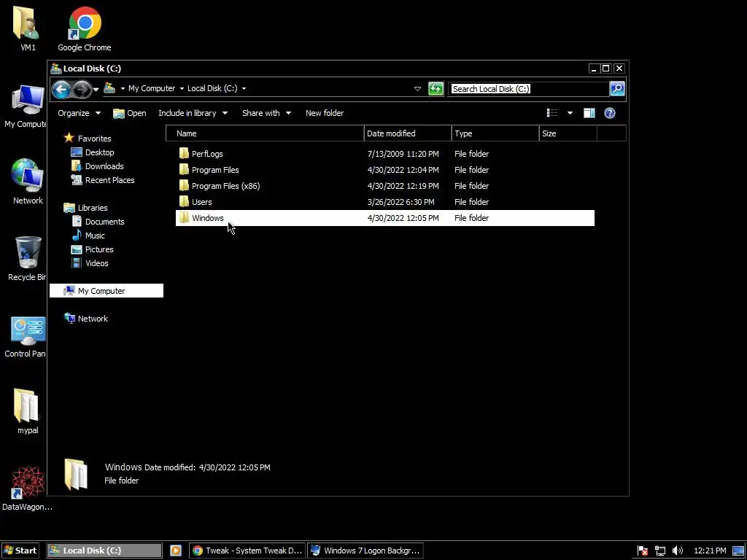Go back with the blue Back arrow
747x560 pixels.
pos(61,89)
